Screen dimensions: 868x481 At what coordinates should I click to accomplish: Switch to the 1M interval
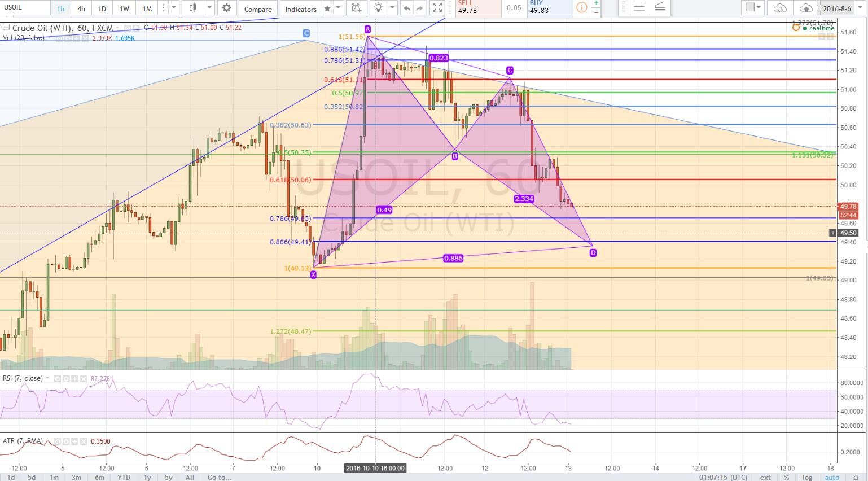pyautogui.click(x=147, y=8)
